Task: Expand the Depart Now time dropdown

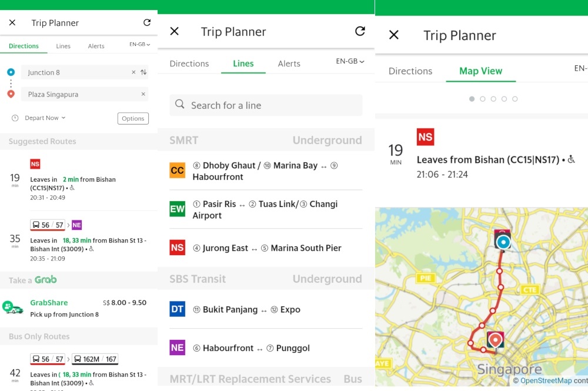Action: [45, 118]
